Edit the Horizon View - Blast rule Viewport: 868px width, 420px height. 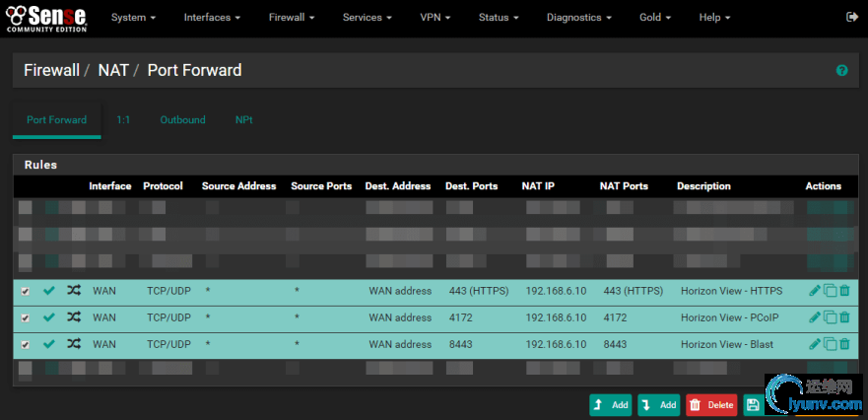click(814, 344)
